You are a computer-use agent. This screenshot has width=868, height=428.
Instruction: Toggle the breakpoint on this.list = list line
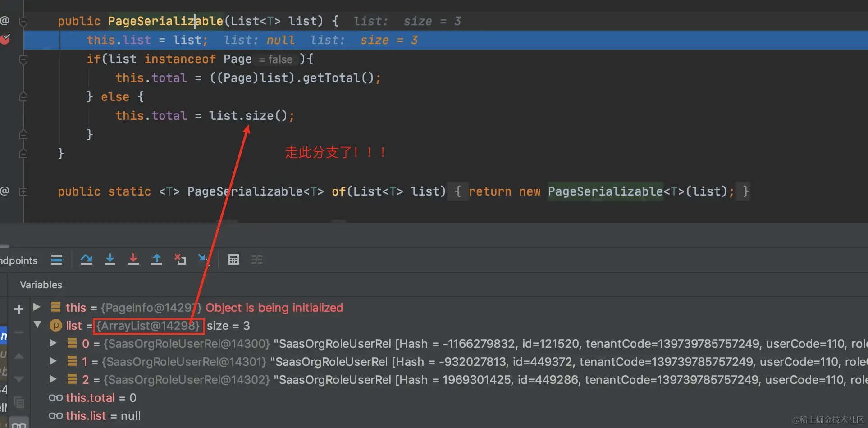tap(5, 40)
